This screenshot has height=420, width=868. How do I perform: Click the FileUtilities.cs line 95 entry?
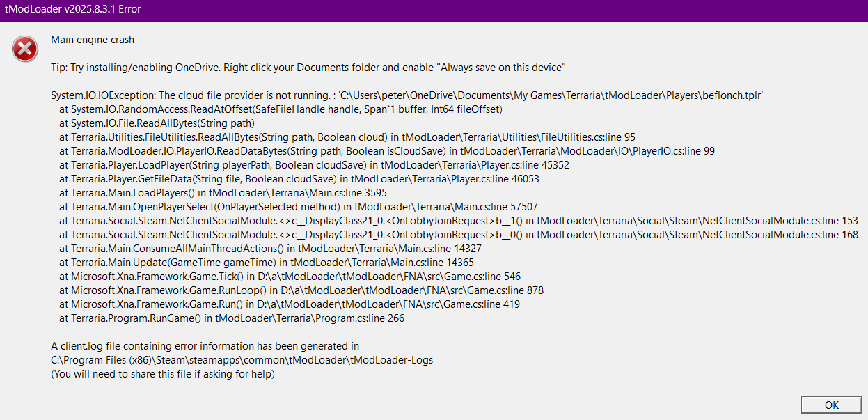347,137
